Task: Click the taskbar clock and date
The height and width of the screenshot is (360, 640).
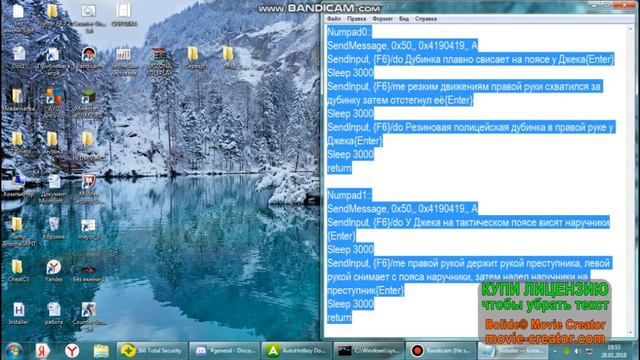Action: pyautogui.click(x=613, y=351)
